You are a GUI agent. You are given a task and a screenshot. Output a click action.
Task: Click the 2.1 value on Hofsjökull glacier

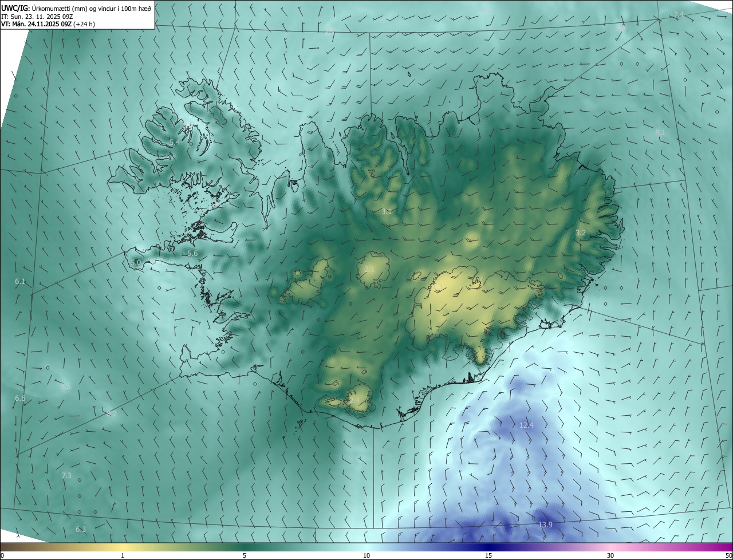[x=369, y=269]
